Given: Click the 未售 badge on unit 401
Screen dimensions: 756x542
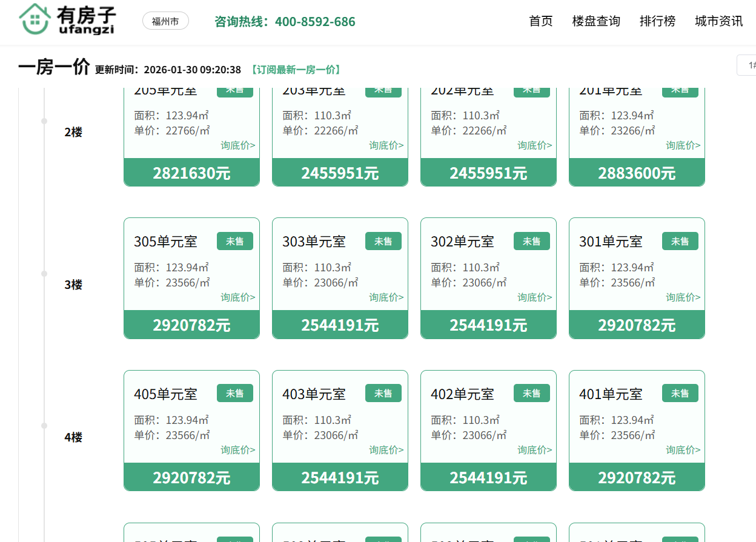Looking at the screenshot, I should (x=680, y=394).
